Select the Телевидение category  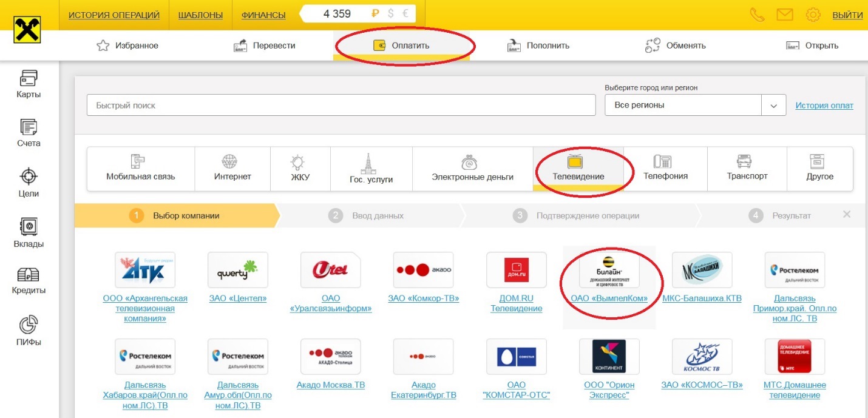tap(578, 169)
